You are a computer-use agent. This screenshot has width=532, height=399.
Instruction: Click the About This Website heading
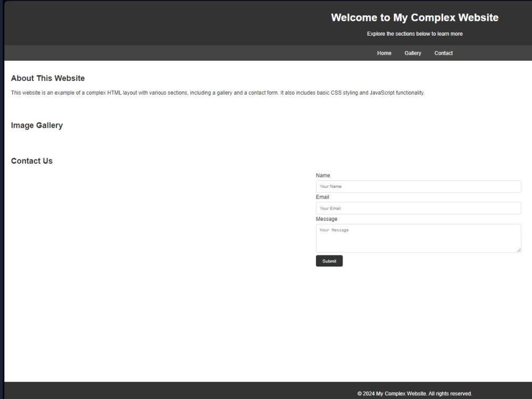pyautogui.click(x=48, y=78)
